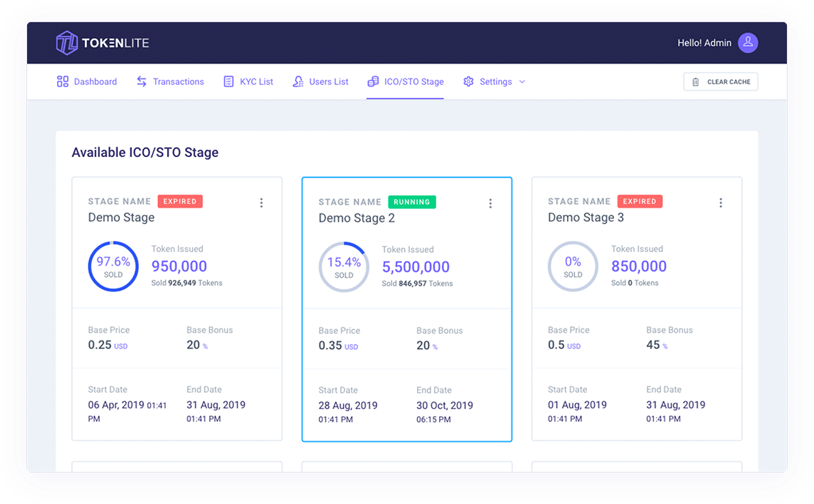The image size is (814, 504).
Task: Click the KYC List document icon
Action: (x=228, y=81)
